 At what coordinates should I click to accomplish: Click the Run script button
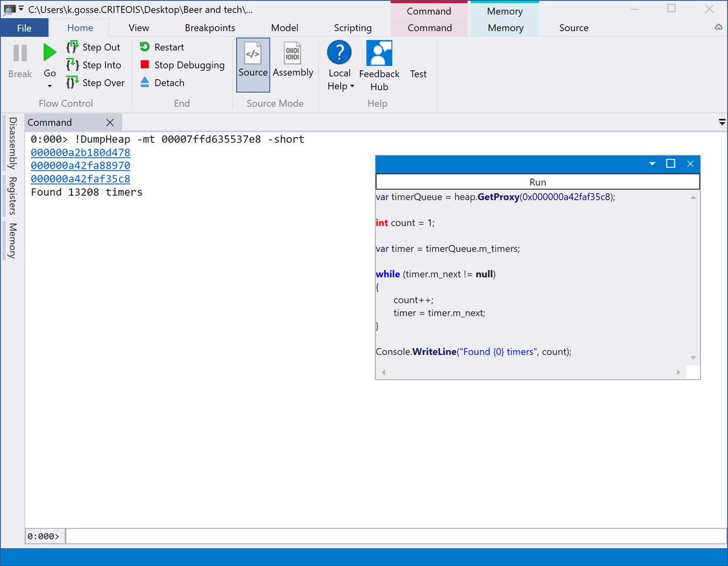tap(538, 181)
